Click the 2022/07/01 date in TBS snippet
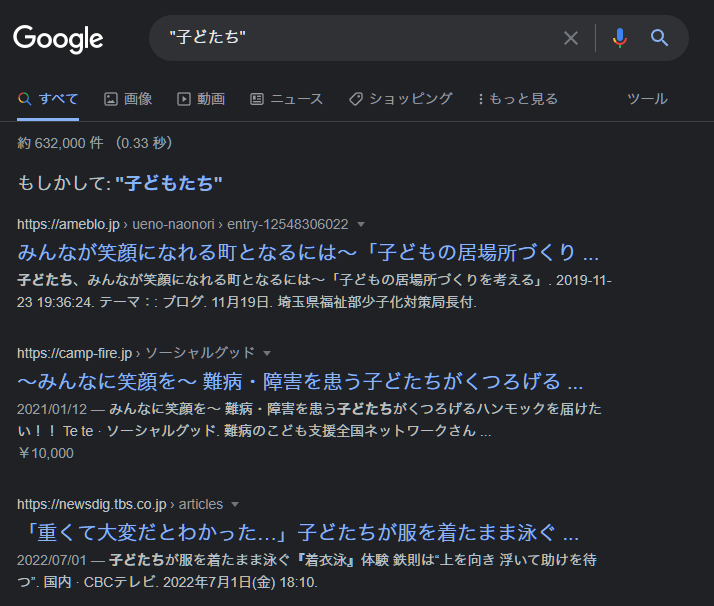 pyautogui.click(x=52, y=560)
